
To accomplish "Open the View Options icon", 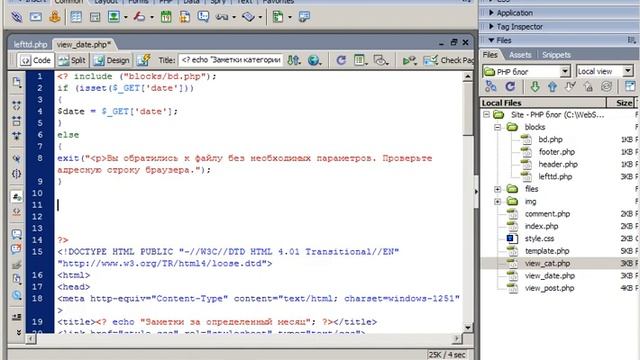I will point(360,60).
